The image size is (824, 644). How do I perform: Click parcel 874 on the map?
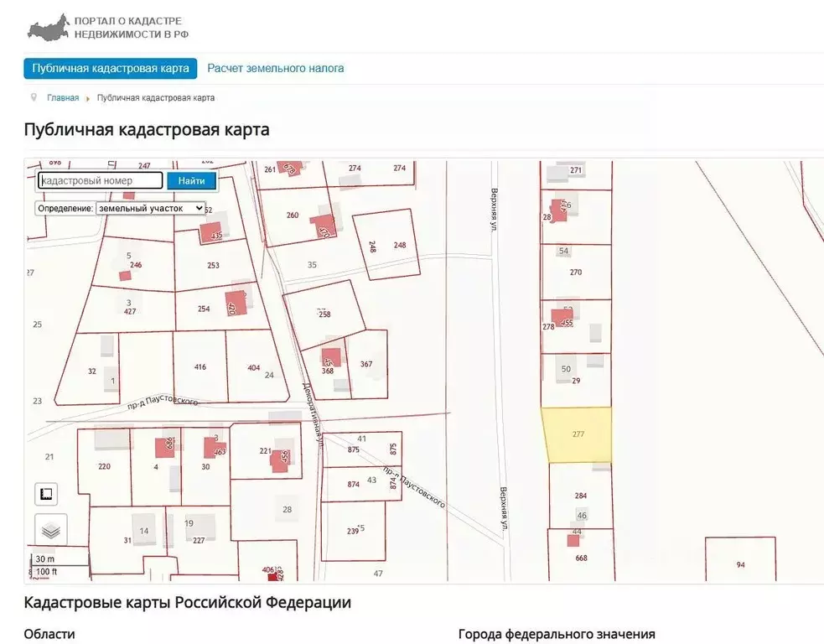point(353,484)
